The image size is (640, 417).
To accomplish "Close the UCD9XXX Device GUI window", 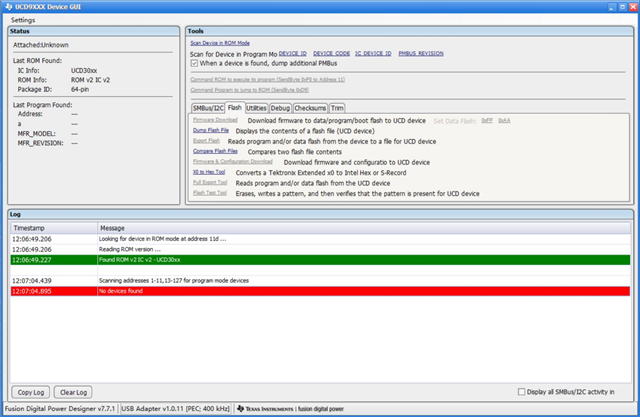I will pos(633,7).
